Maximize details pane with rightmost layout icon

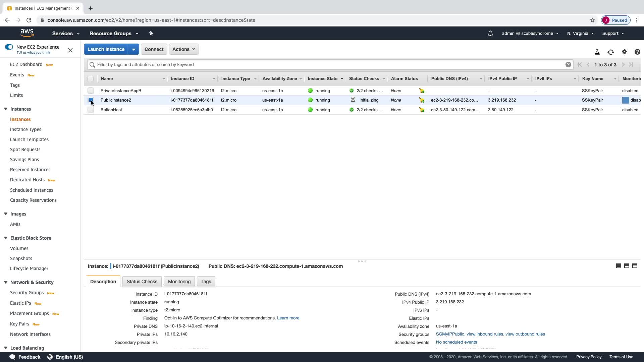point(635,266)
